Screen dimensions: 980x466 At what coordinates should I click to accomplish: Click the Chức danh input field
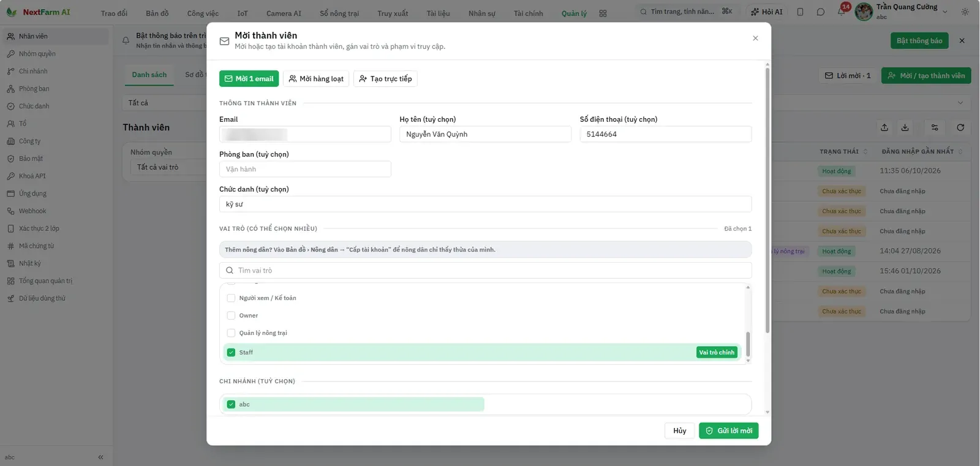tap(485, 204)
